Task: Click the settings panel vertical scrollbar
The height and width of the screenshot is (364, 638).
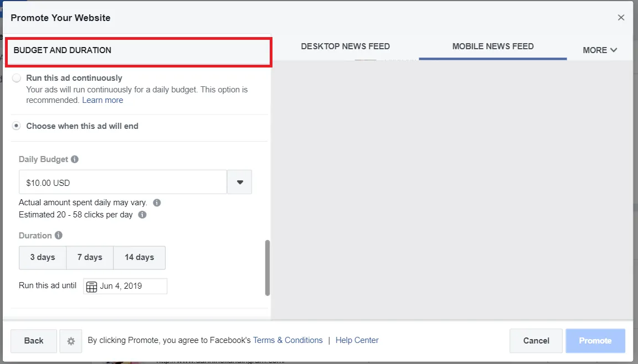Action: tap(267, 268)
